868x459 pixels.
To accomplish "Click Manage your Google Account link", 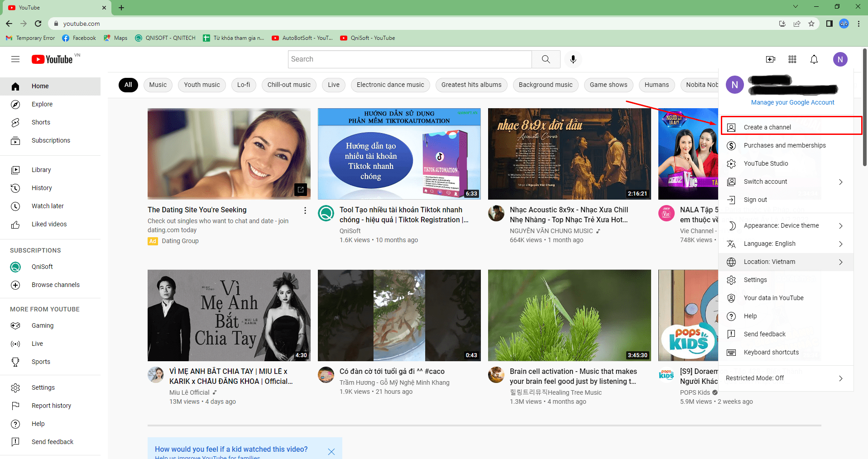I will click(x=792, y=102).
